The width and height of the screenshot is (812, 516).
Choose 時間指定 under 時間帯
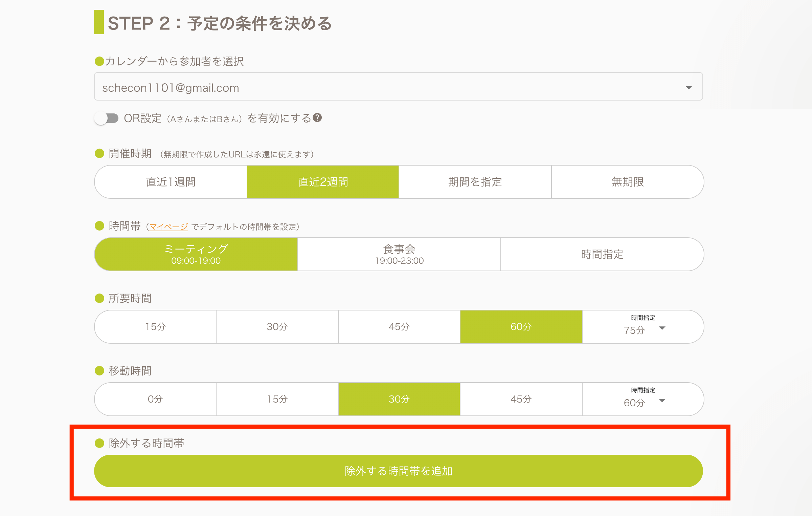602,254
